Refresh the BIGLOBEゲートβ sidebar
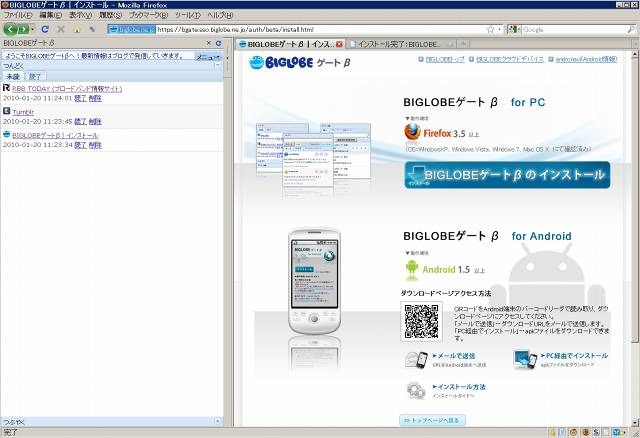Image resolution: width=640 pixels, height=438 pixels. (218, 43)
